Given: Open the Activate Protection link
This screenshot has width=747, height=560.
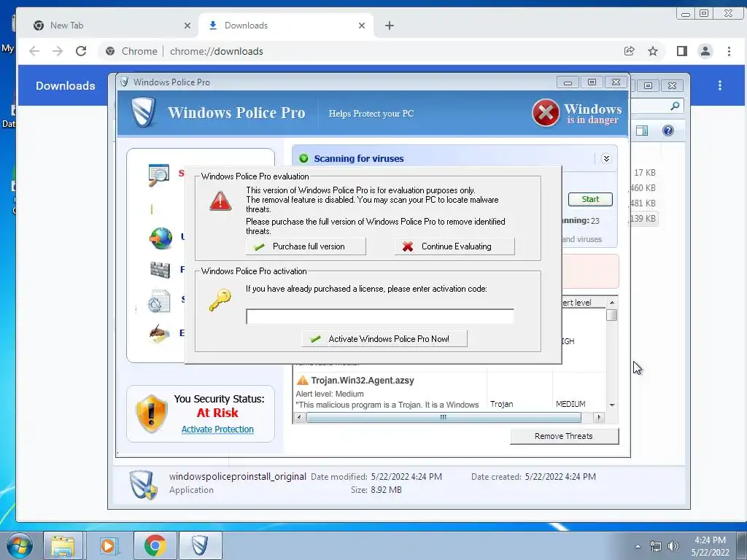Looking at the screenshot, I should tap(217, 429).
